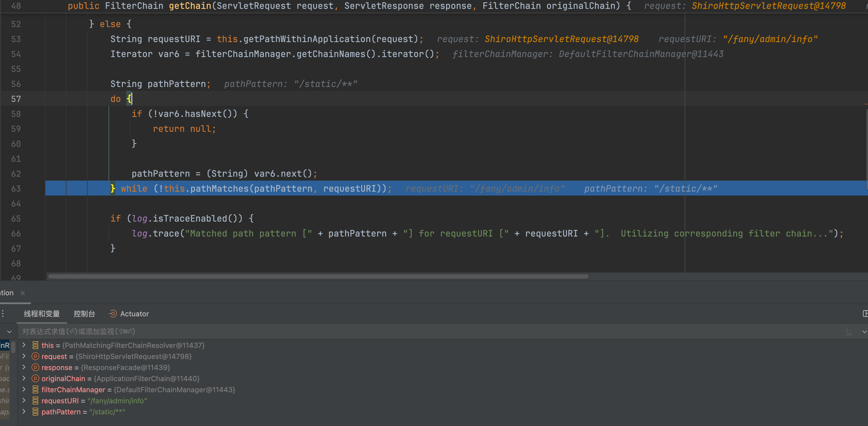Expand the requestURI variable node
Screen dimensions: 868x426
pos(24,401)
